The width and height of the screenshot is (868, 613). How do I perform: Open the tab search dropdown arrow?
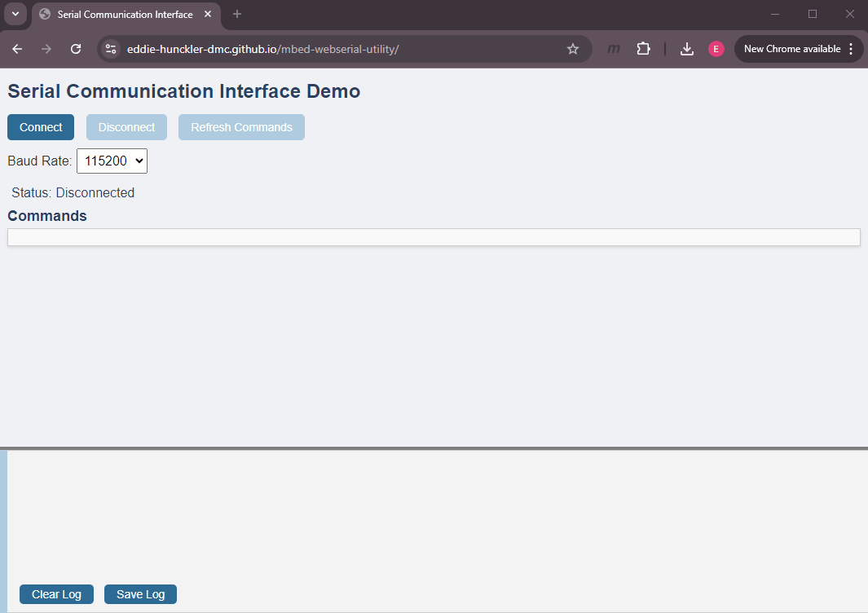click(x=15, y=14)
